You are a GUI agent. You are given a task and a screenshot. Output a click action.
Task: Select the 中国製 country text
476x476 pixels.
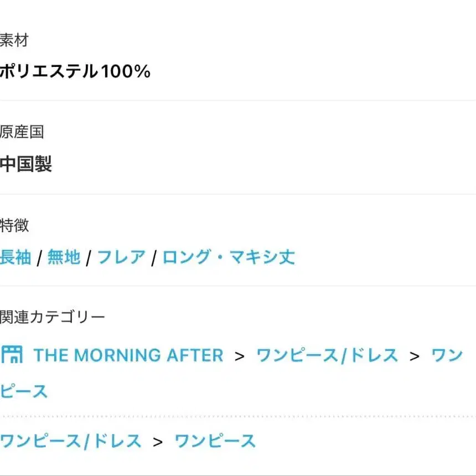coord(26,164)
